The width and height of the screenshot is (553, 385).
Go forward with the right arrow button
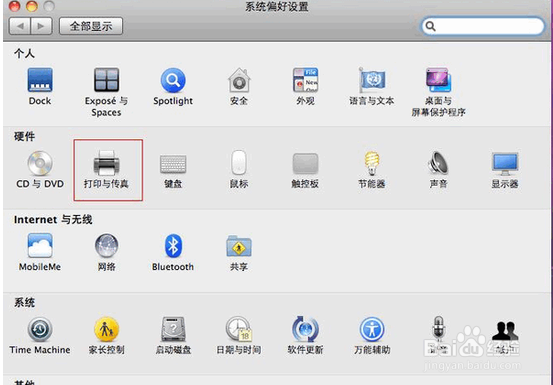(42, 26)
